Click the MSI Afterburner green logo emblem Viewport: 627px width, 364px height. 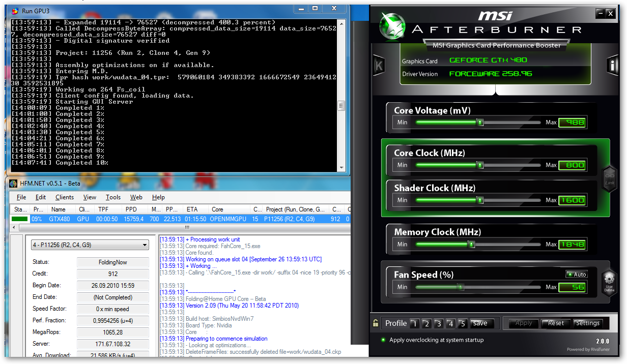[x=392, y=25]
